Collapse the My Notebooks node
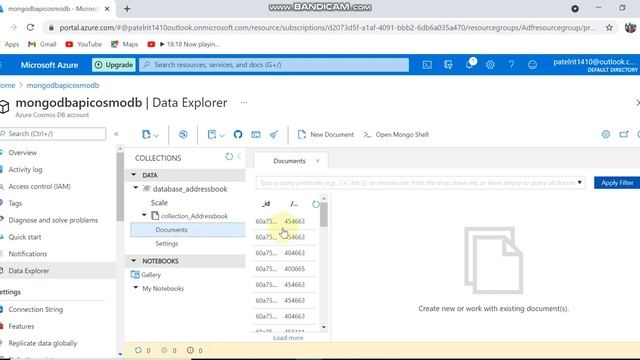 pyautogui.click(x=136, y=287)
